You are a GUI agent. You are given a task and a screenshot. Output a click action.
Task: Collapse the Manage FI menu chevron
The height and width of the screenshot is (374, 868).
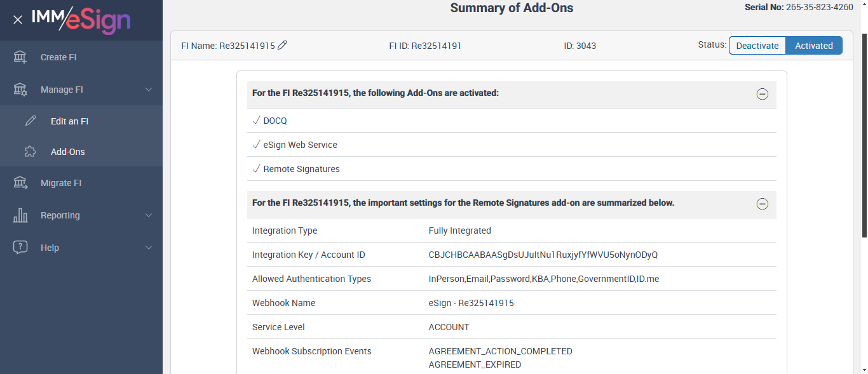149,90
